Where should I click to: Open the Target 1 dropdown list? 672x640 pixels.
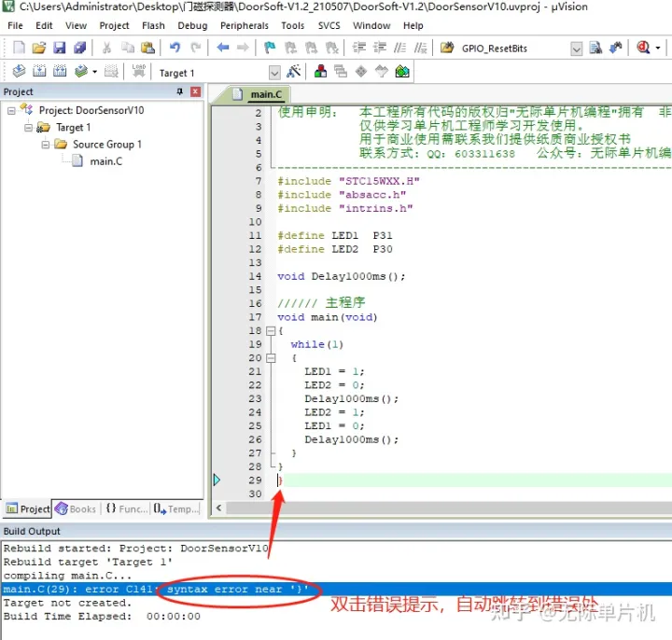(x=274, y=73)
